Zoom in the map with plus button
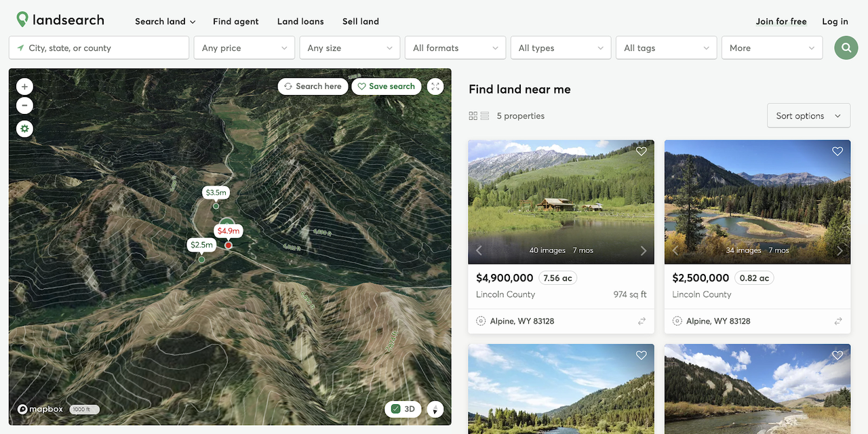This screenshot has height=434, width=868. point(24,87)
